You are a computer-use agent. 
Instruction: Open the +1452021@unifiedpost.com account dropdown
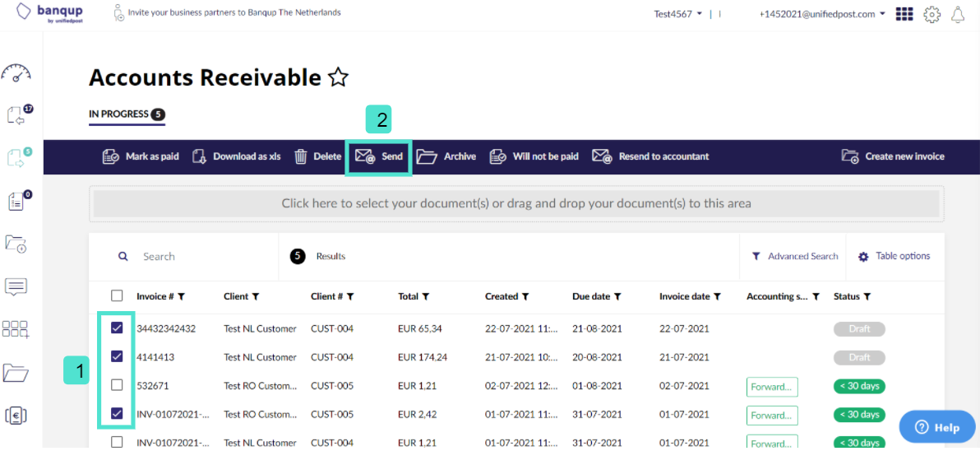[822, 14]
